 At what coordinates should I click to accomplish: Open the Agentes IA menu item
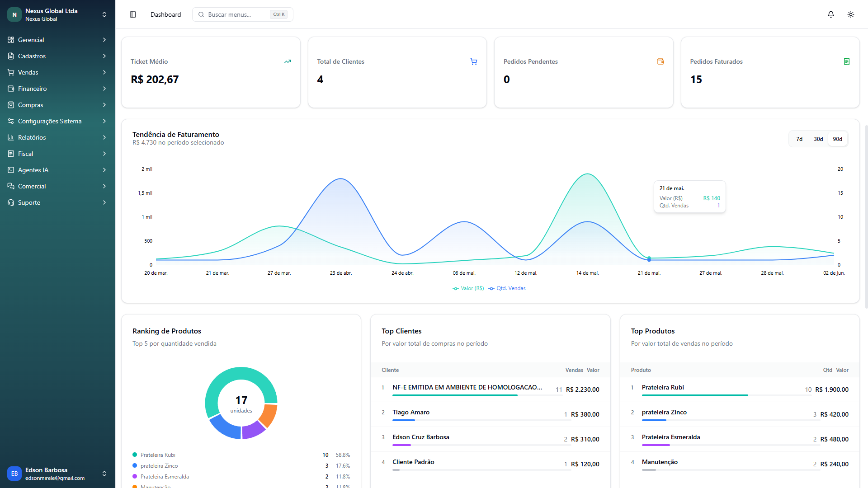[57, 170]
